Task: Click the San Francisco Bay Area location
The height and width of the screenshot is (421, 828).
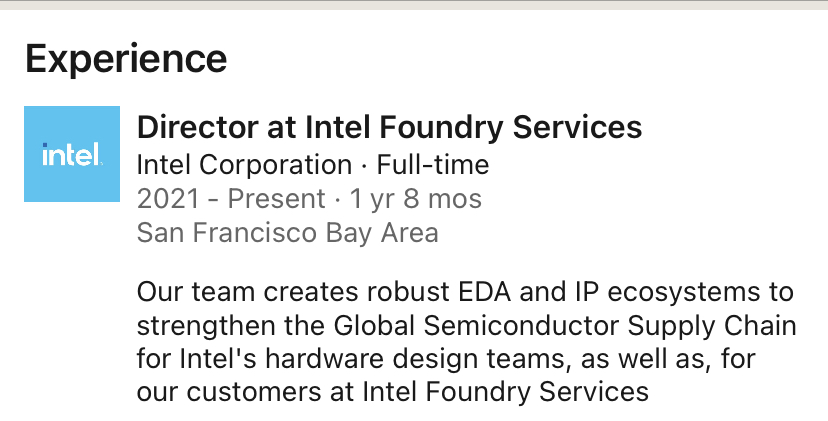Action: 287,233
